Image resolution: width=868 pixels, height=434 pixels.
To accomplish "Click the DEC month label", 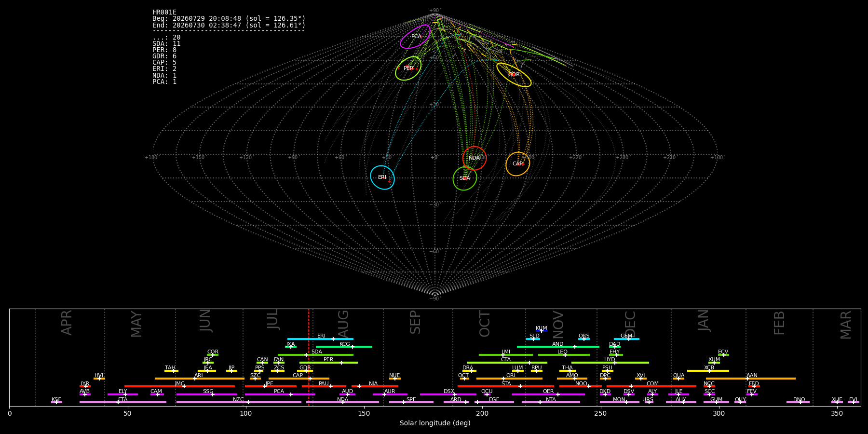I will [630, 324].
